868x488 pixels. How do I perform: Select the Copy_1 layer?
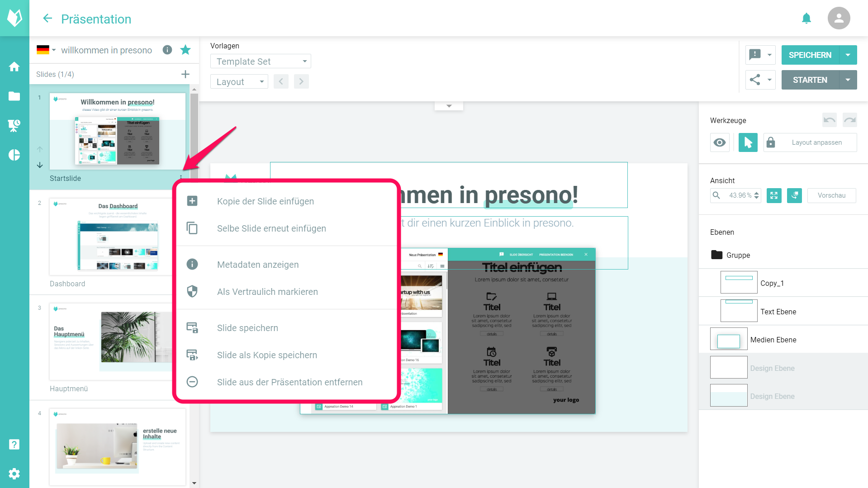coord(783,283)
